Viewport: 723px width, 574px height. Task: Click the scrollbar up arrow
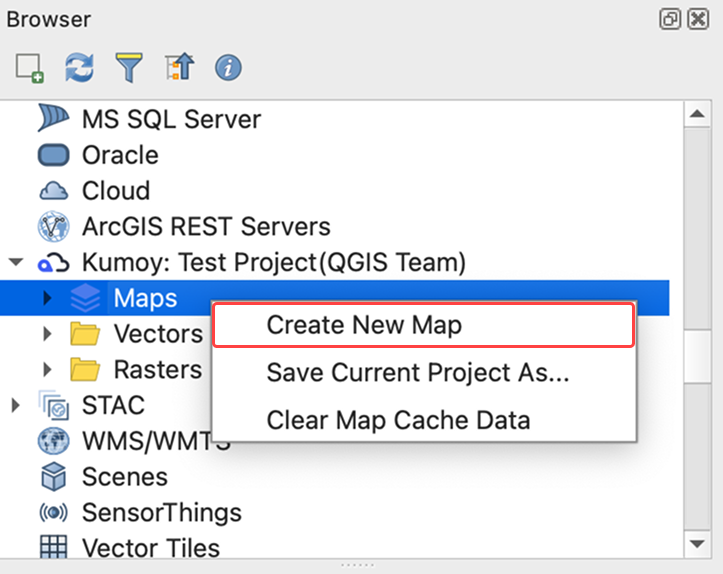pos(697,113)
